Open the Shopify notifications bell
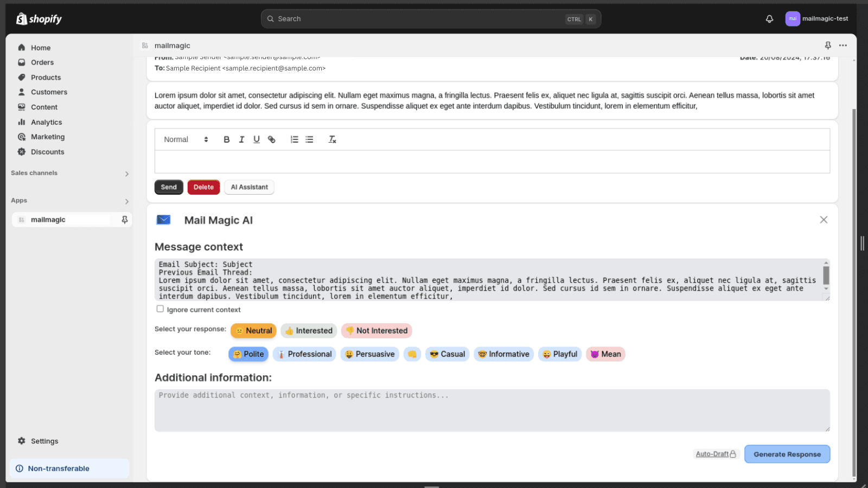The height and width of the screenshot is (488, 868). (x=769, y=19)
